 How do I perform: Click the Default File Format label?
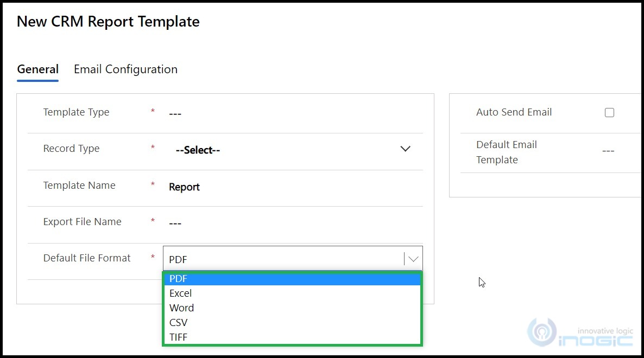coord(87,258)
